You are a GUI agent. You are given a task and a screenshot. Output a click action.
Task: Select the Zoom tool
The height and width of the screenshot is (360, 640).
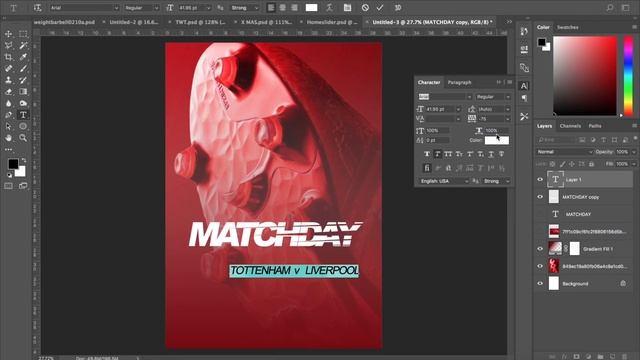(x=23, y=138)
